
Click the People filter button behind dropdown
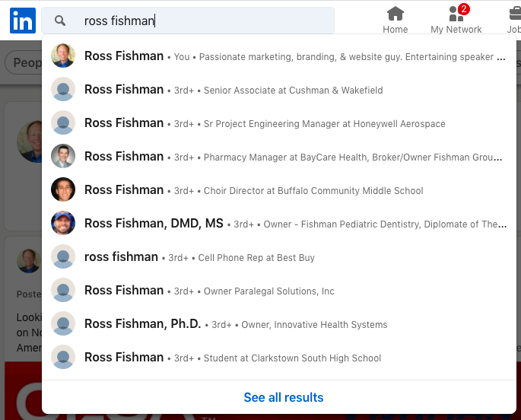pyautogui.click(x=24, y=62)
